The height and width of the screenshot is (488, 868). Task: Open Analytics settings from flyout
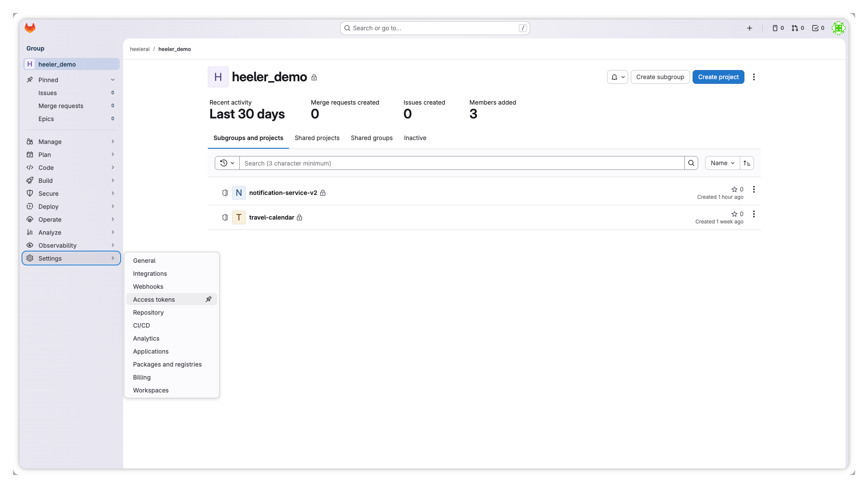click(x=172, y=338)
